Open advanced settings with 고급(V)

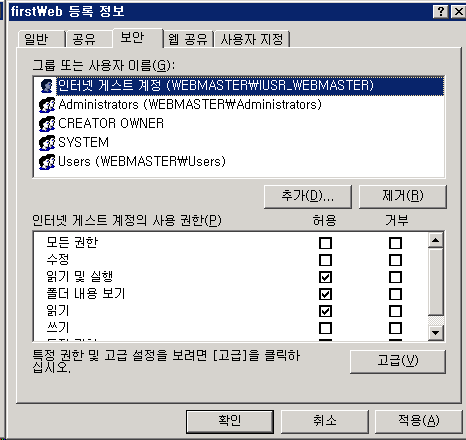click(x=398, y=361)
